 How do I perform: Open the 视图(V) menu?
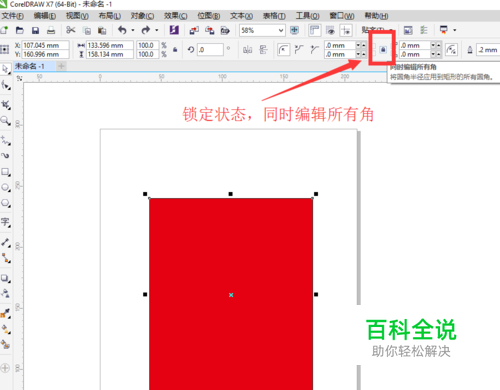tap(77, 16)
